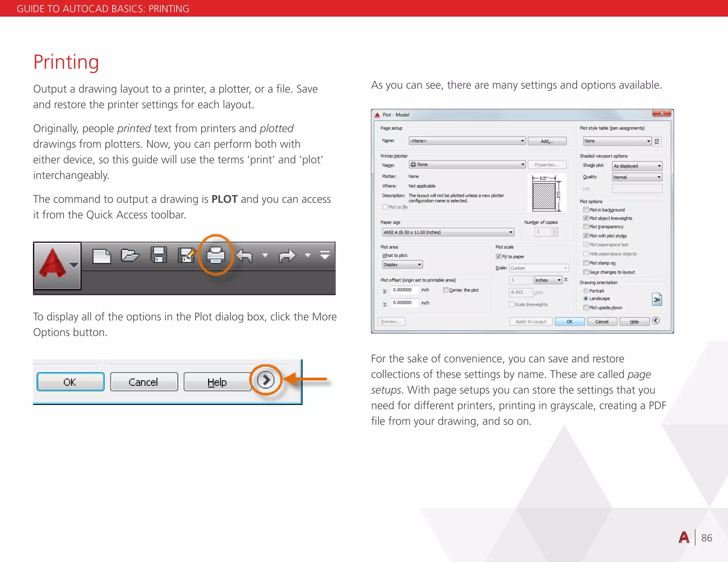The width and height of the screenshot is (728, 562).
Task: Click the X plot offset field
Action: 404,290
